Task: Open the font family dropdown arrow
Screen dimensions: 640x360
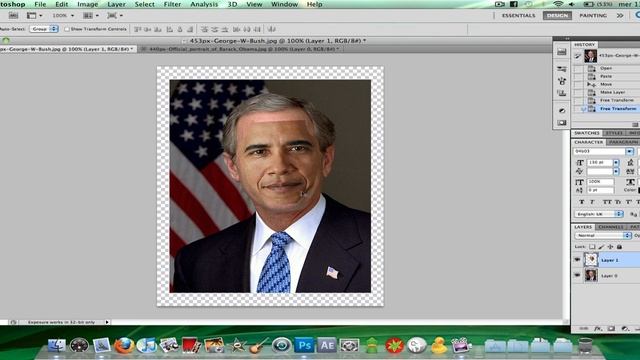Action: tap(630, 151)
